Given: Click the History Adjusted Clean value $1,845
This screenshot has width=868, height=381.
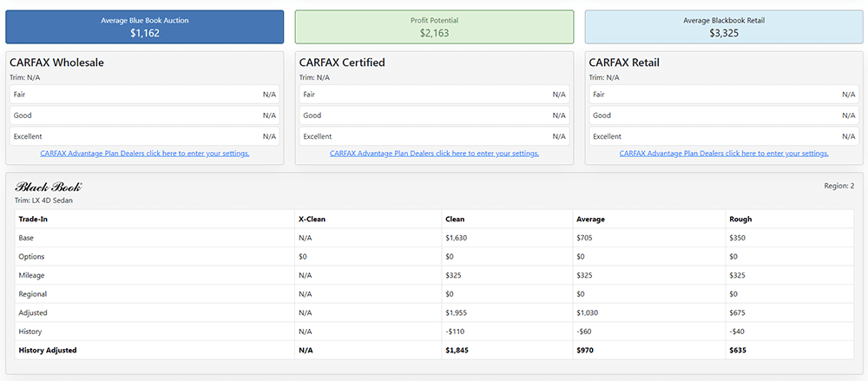Looking at the screenshot, I should (457, 351).
